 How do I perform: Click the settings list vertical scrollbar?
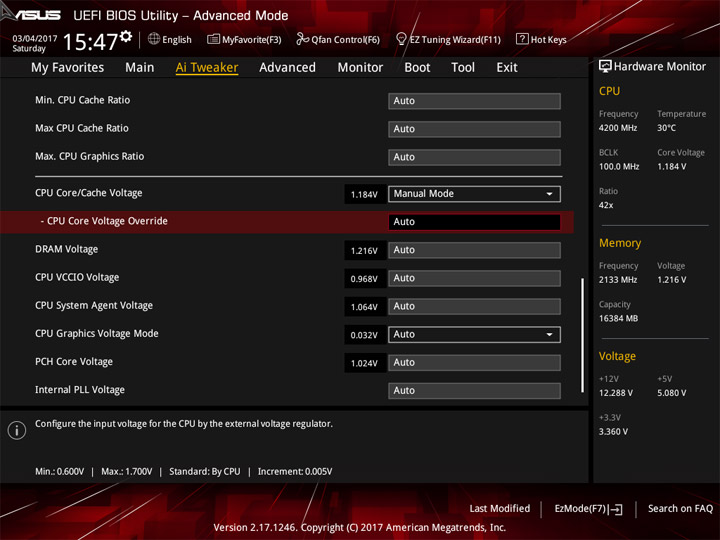[x=582, y=335]
